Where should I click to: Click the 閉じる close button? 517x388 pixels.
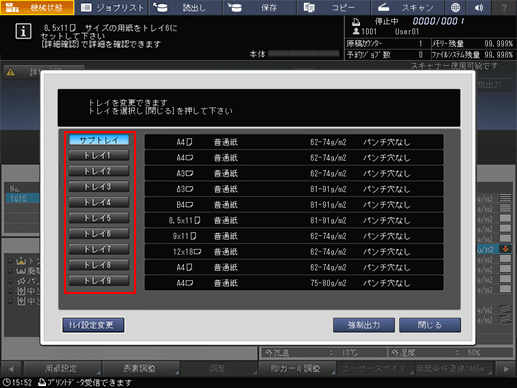pos(430,325)
